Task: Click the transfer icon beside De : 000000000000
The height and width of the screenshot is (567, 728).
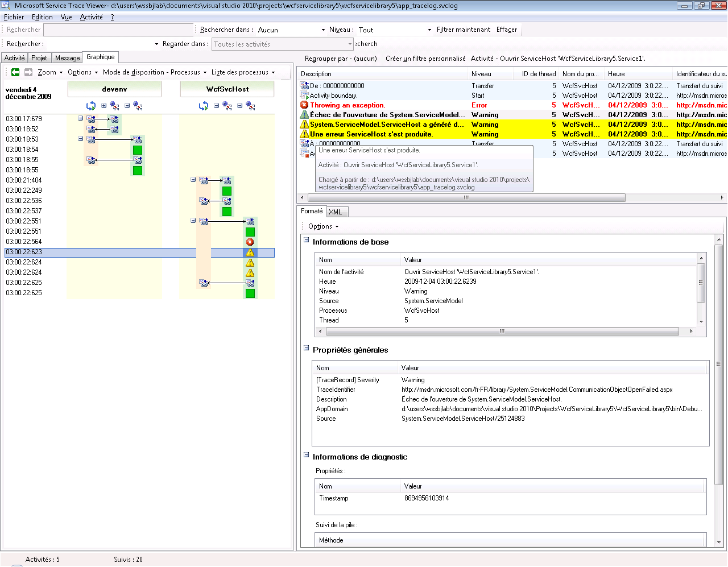Action: 304,86
